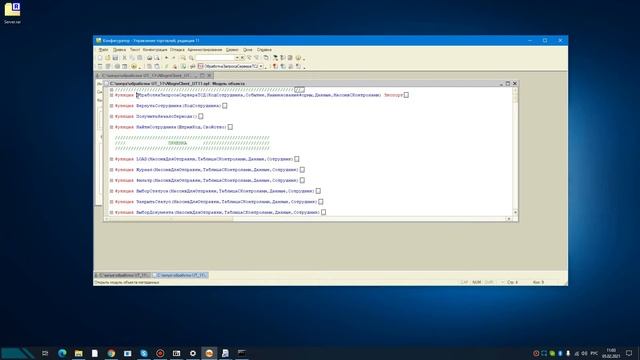Viewport: 640px width, 360px height.
Task: Click the Cut scissors toolbar icon
Action: pyautogui.click(x=125, y=58)
